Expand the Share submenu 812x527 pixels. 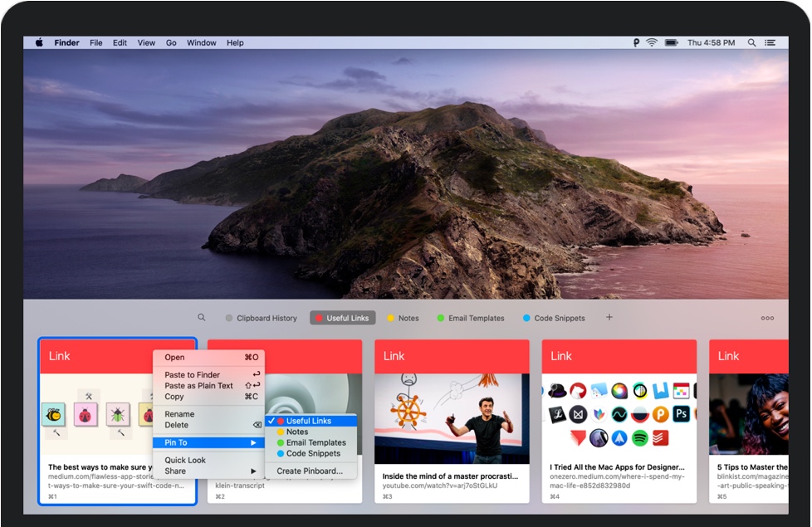click(x=209, y=471)
